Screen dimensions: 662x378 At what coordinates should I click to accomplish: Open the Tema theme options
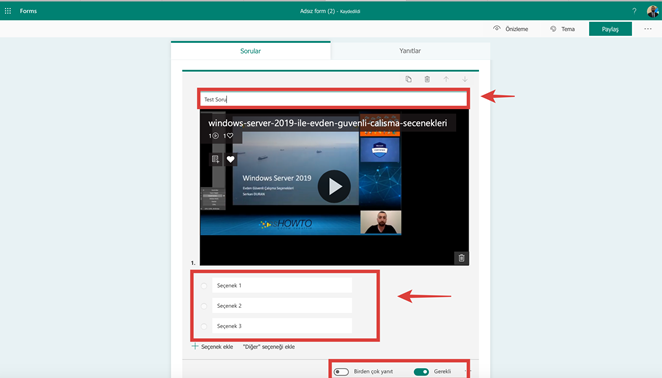coord(562,29)
